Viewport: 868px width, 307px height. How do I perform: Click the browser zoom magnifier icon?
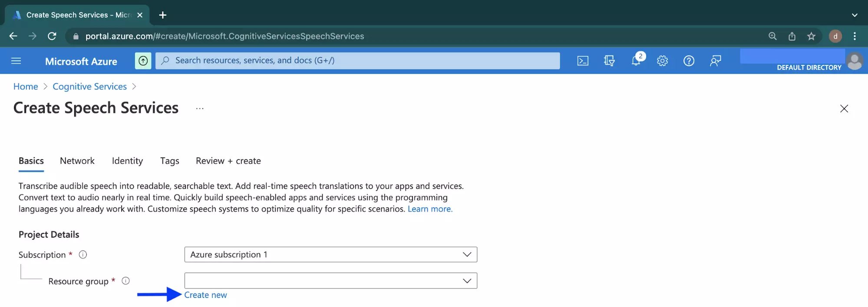(772, 36)
